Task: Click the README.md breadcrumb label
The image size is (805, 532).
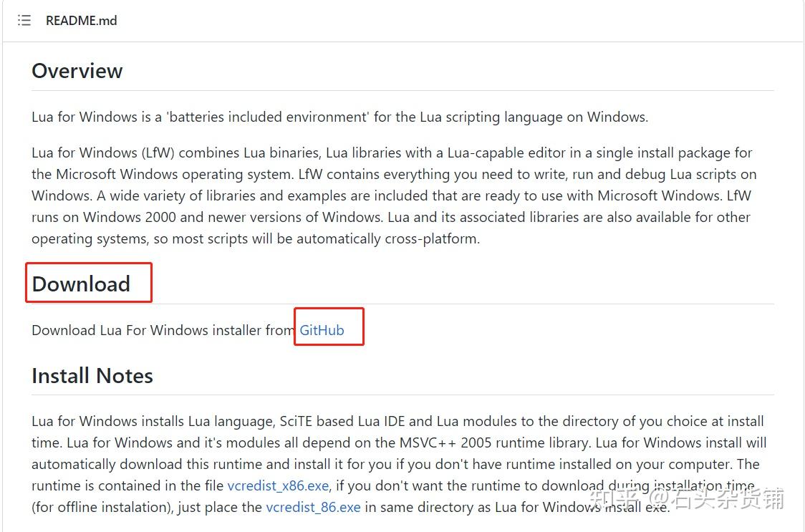Action: (81, 20)
